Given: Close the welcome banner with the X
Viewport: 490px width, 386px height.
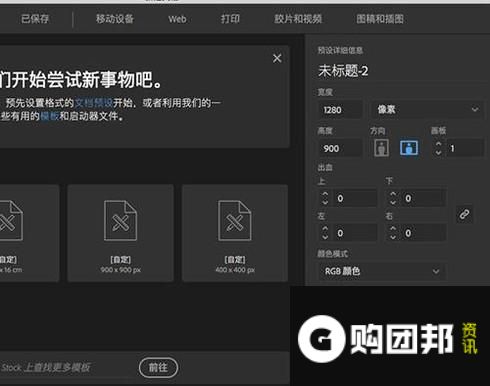Looking at the screenshot, I should 277,58.
